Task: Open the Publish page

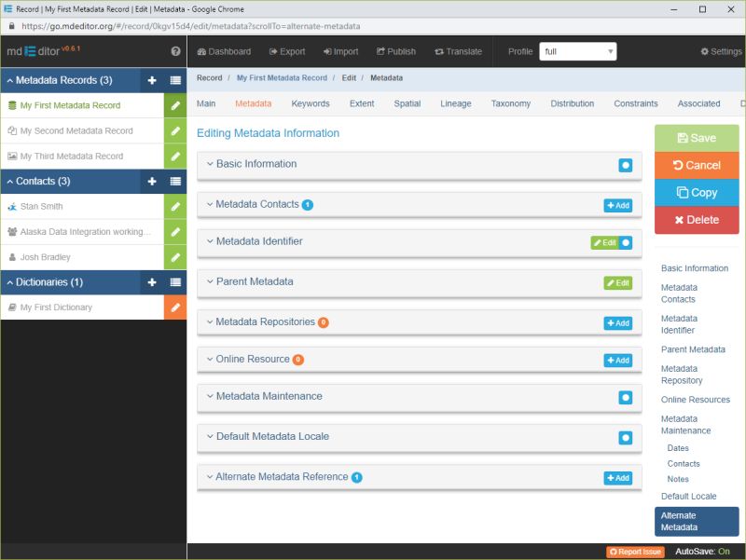Action: pos(395,51)
